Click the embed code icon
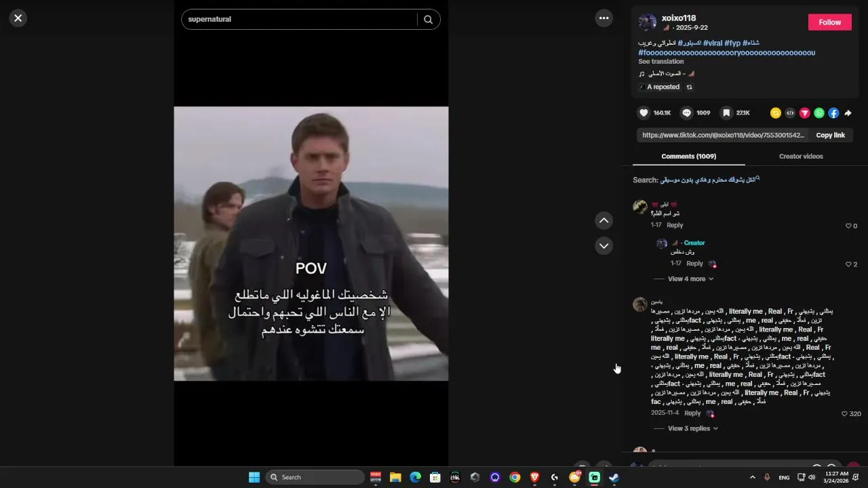868x488 pixels. 790,113
